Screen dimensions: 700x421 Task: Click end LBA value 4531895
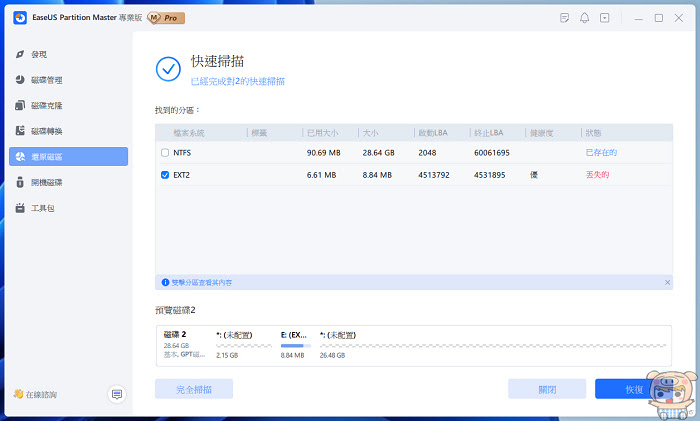(x=490, y=175)
